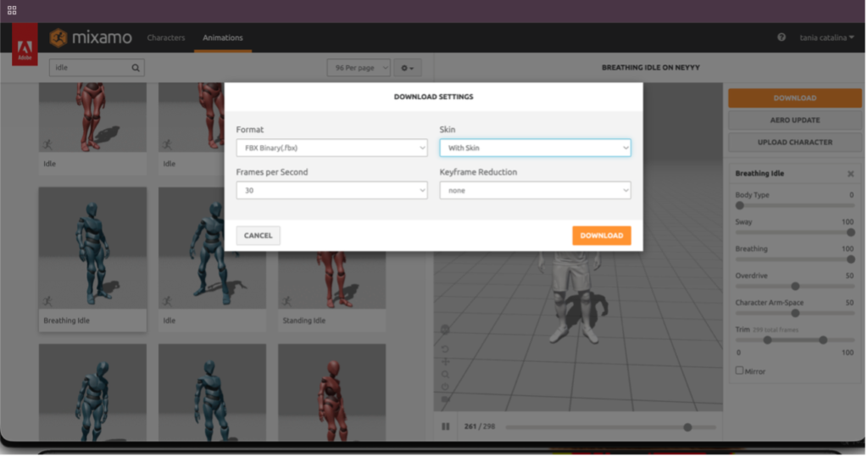Switch to the Animations tab
This screenshot has width=868, height=457.
click(223, 37)
